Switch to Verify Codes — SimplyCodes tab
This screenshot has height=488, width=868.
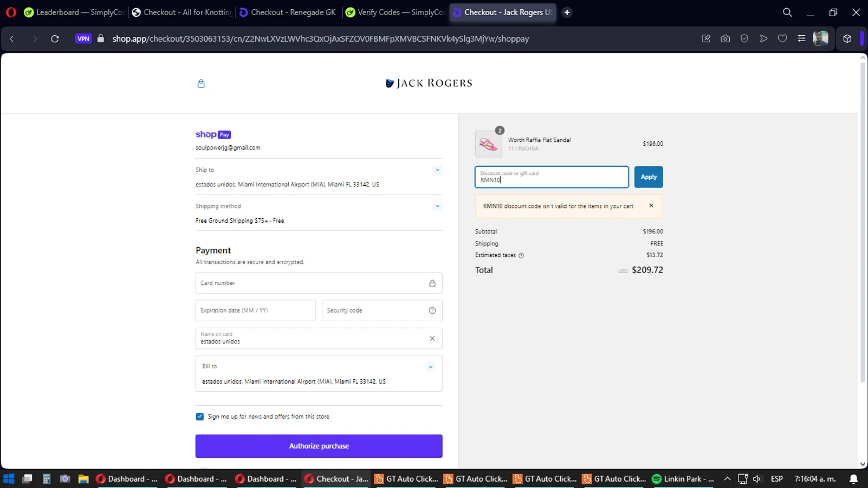(396, 12)
